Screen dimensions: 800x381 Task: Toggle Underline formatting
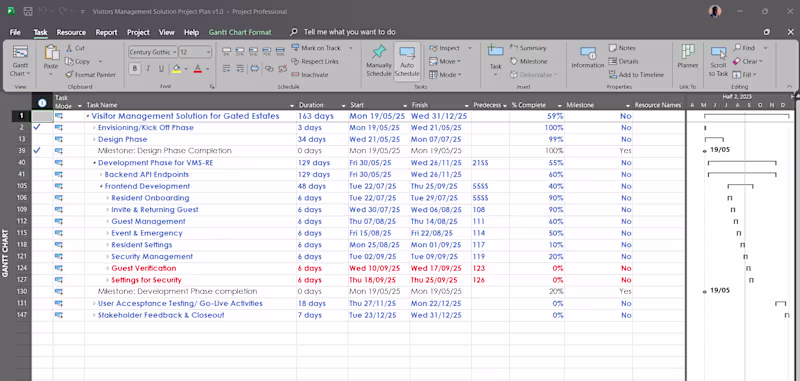161,68
